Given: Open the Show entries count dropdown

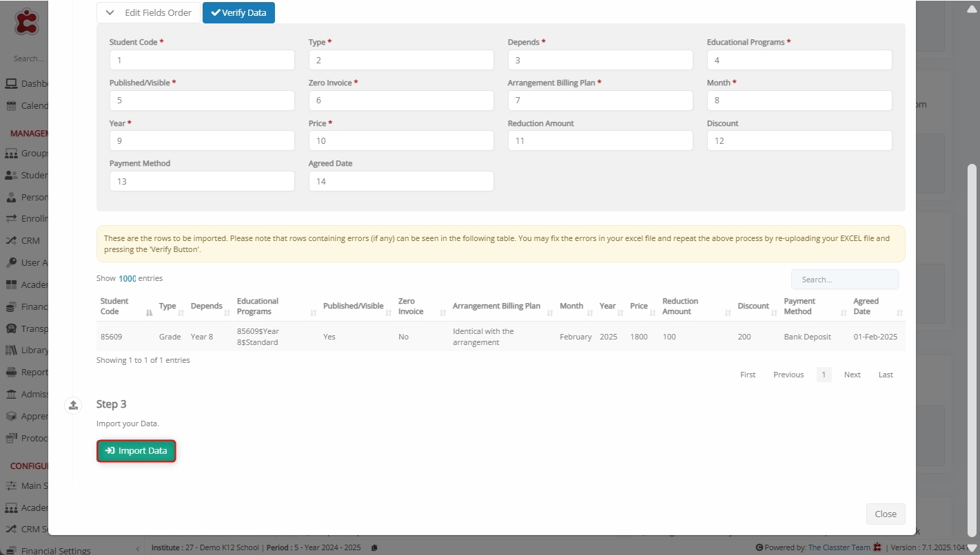Looking at the screenshot, I should click(127, 279).
